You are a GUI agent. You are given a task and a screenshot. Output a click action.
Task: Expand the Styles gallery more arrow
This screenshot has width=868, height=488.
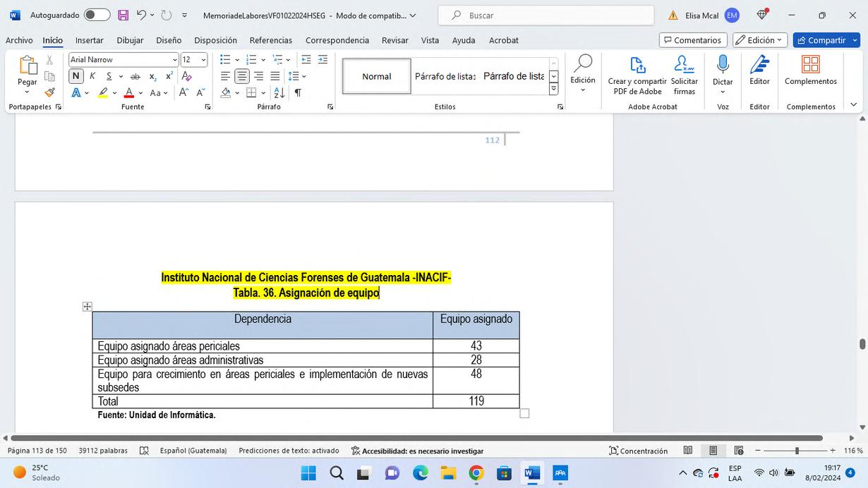click(553, 89)
